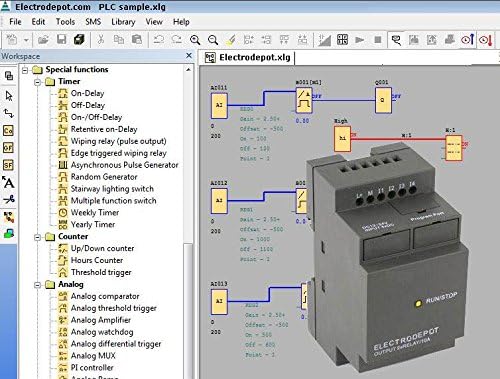Click the clock with up arrow icon
The width and height of the screenshot is (500, 379).
click(468, 40)
